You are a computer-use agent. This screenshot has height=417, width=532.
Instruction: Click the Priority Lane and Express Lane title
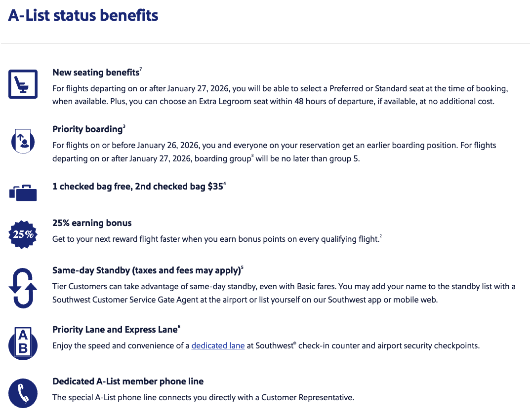tap(115, 330)
